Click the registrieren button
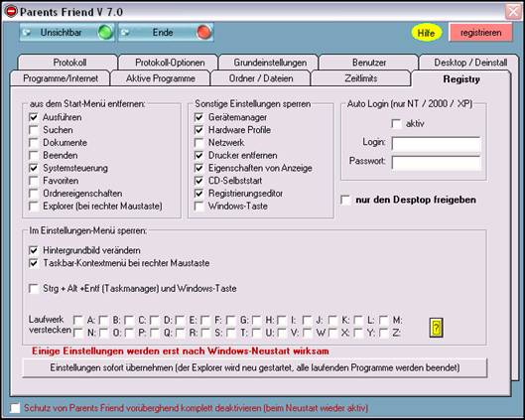The width and height of the screenshot is (525, 420). click(480, 33)
